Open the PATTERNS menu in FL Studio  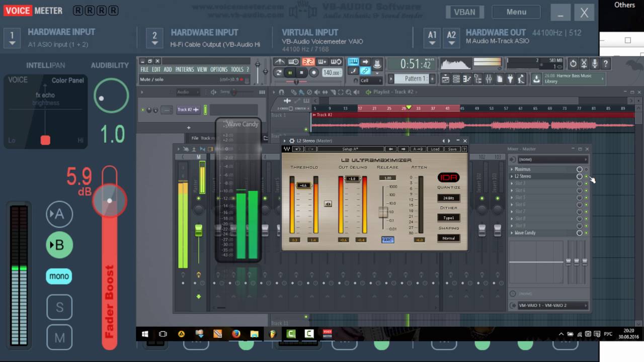[185, 69]
